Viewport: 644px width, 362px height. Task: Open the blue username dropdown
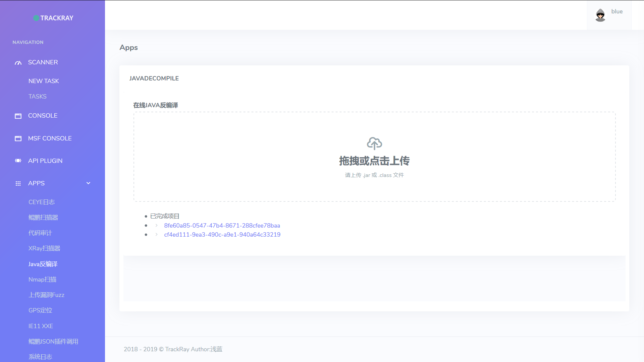tap(616, 11)
